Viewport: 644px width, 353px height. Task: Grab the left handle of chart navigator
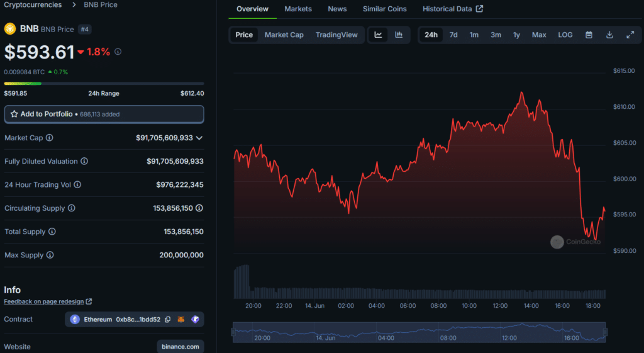tap(234, 332)
